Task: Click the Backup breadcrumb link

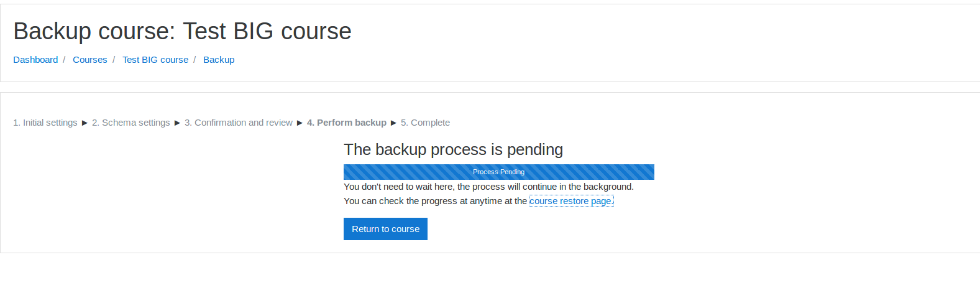Action: 219,60
